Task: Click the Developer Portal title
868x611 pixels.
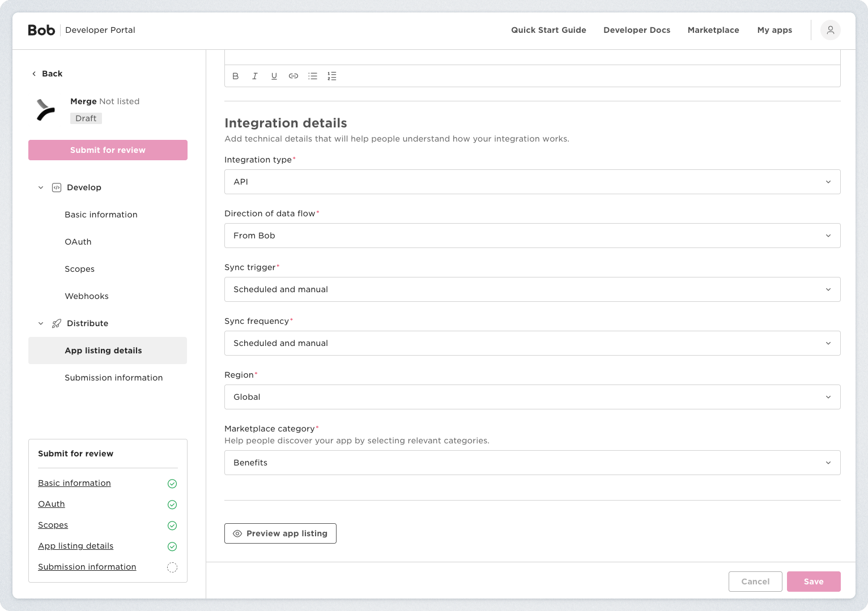Action: click(x=100, y=30)
